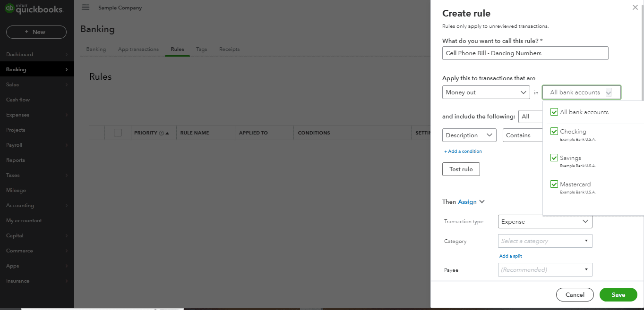Expand the Expenses sidebar chevron
This screenshot has width=644, height=310.
click(x=67, y=115)
